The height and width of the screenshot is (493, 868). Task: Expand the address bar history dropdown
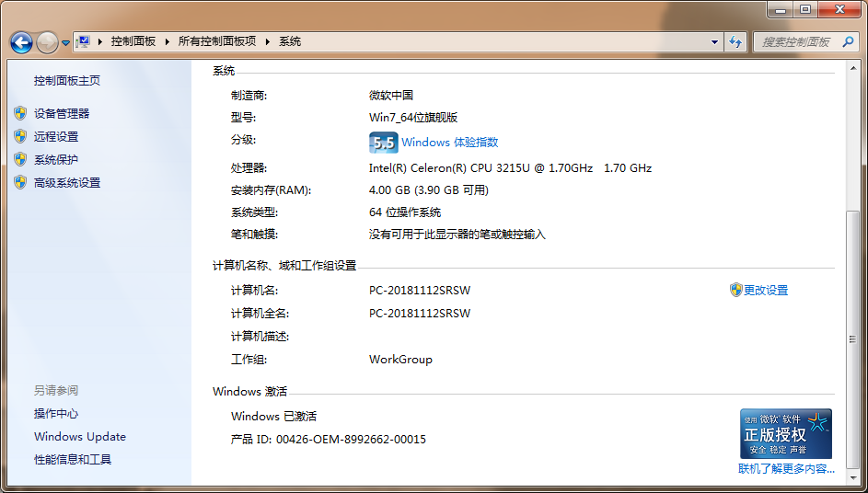tap(715, 41)
